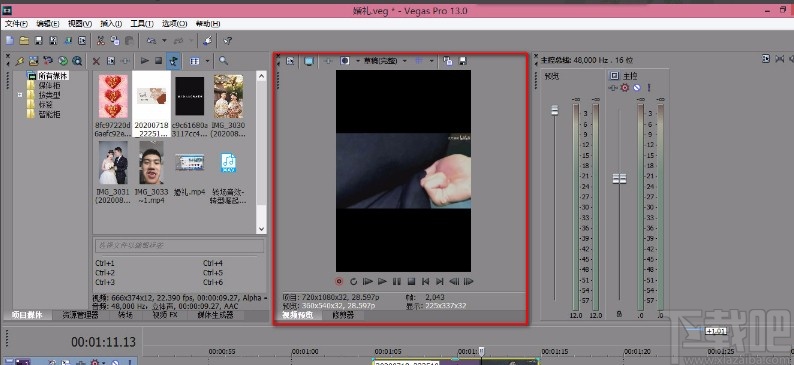
Task: Expand the third folder in the media tree
Action: 20,95
